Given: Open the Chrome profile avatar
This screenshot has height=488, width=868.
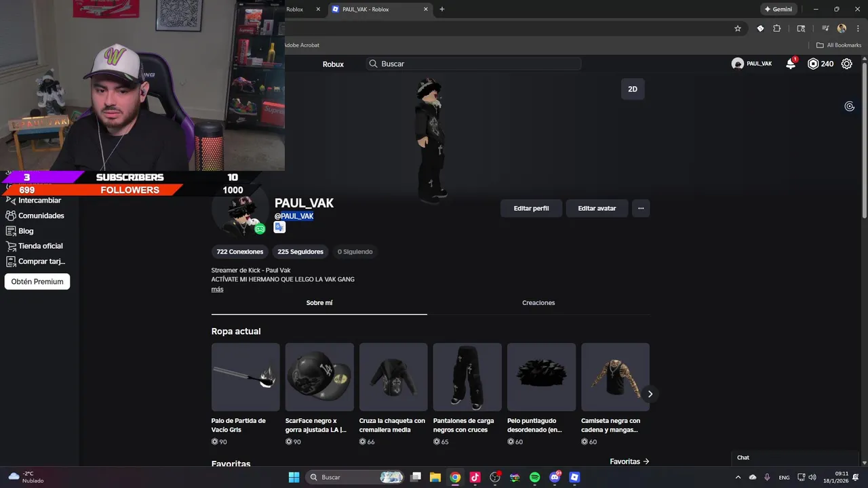Looking at the screenshot, I should click(842, 28).
